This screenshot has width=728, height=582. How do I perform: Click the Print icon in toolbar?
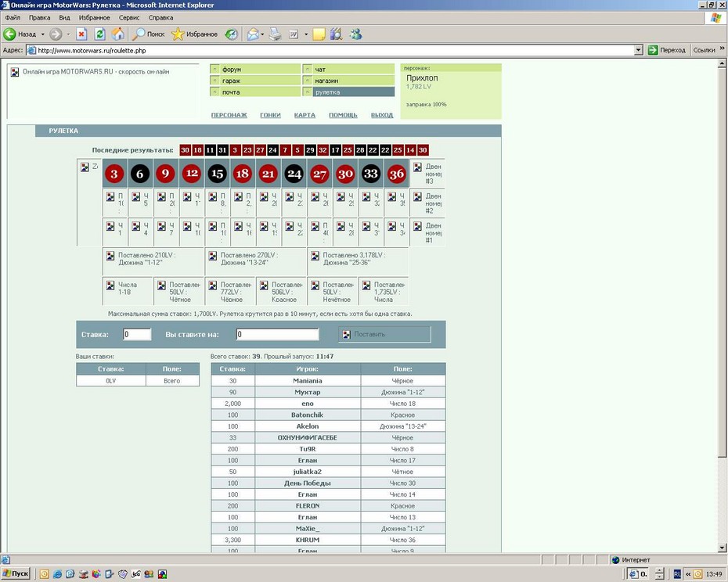(x=276, y=34)
